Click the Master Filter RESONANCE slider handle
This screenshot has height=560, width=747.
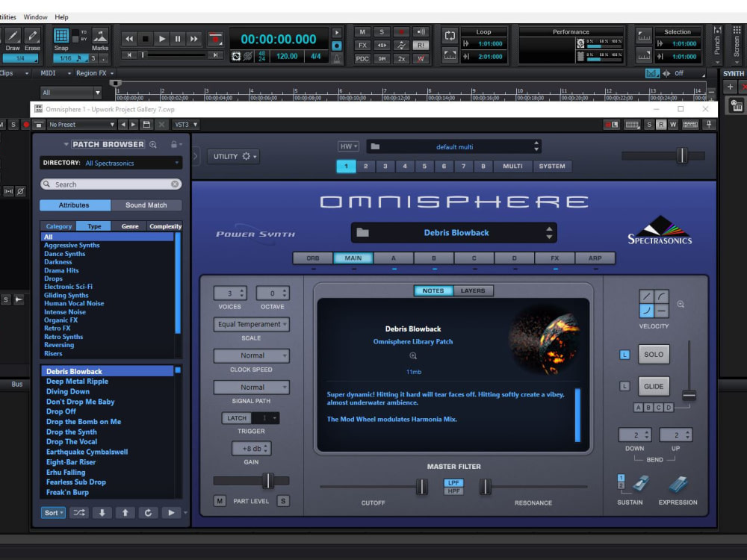click(x=486, y=487)
